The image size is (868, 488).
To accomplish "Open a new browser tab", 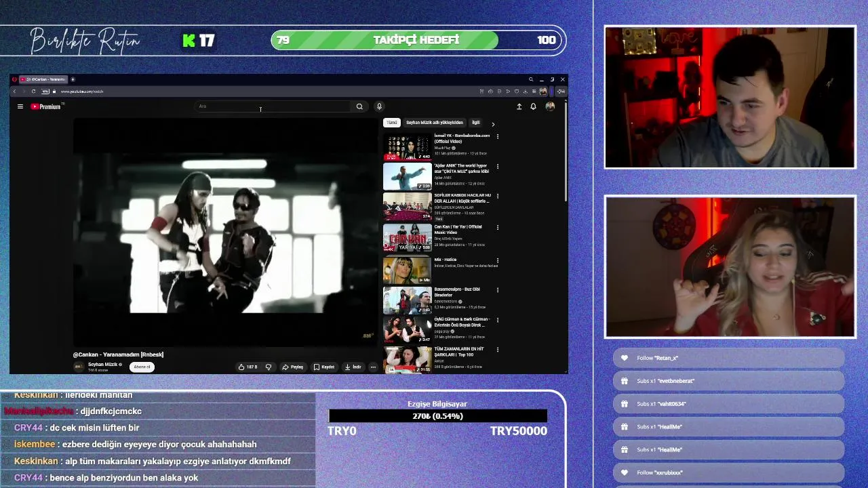I will pos(73,79).
